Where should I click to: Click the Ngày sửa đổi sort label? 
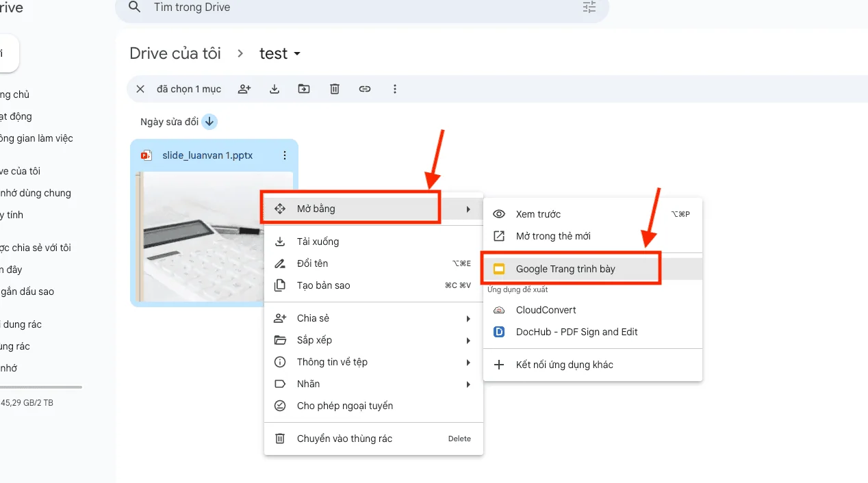tap(169, 122)
